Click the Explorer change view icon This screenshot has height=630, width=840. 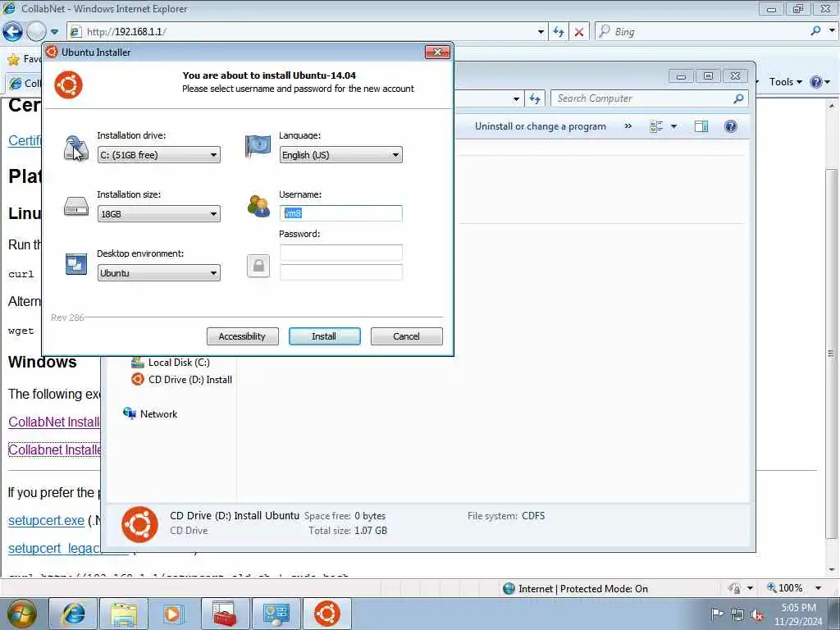click(656, 126)
